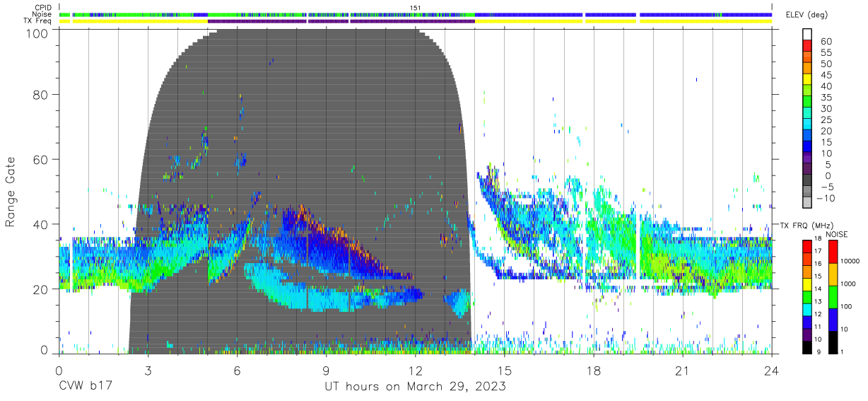The height and width of the screenshot is (401, 868).
Task: Click the 'UT hours on March 29, 2023' axis title
Action: tap(415, 387)
